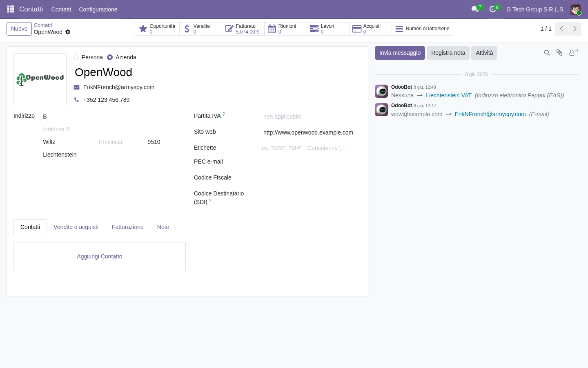Screen dimensions: 588x368
Task: Click the Liechtenstein VAT value in chatter
Action: [448, 95]
